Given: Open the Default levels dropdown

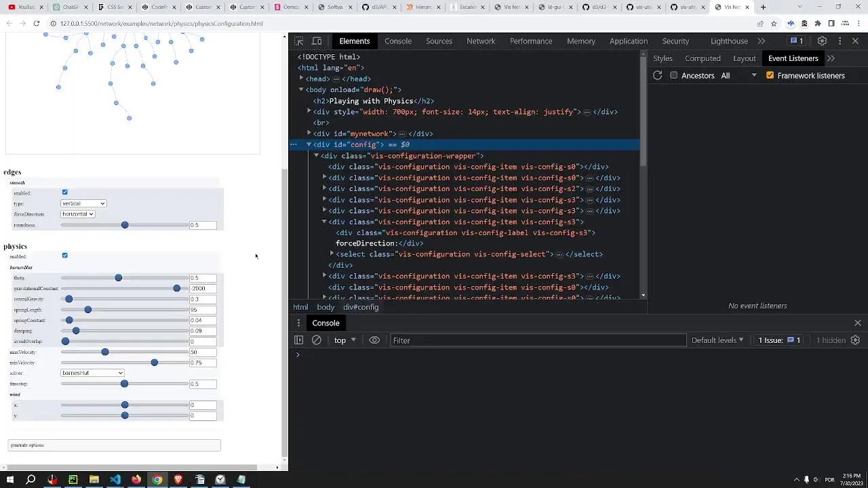Looking at the screenshot, I should [717, 340].
